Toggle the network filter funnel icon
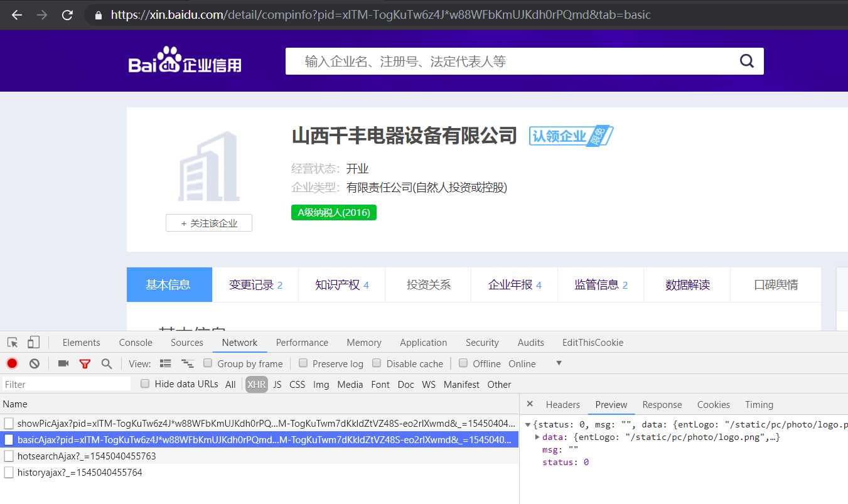 pos(85,363)
